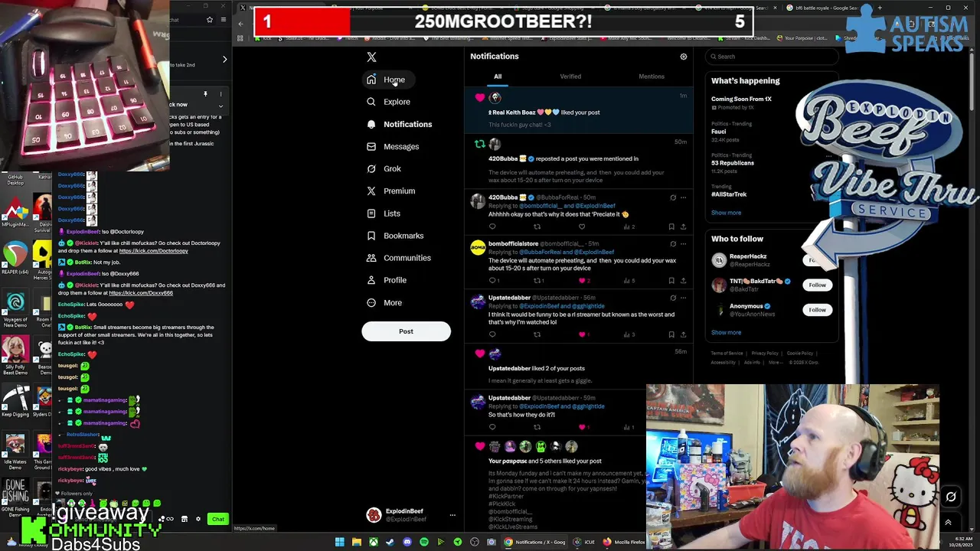Screen dimensions: 980x551
Task: Click the Notifications bell icon
Action: point(371,124)
